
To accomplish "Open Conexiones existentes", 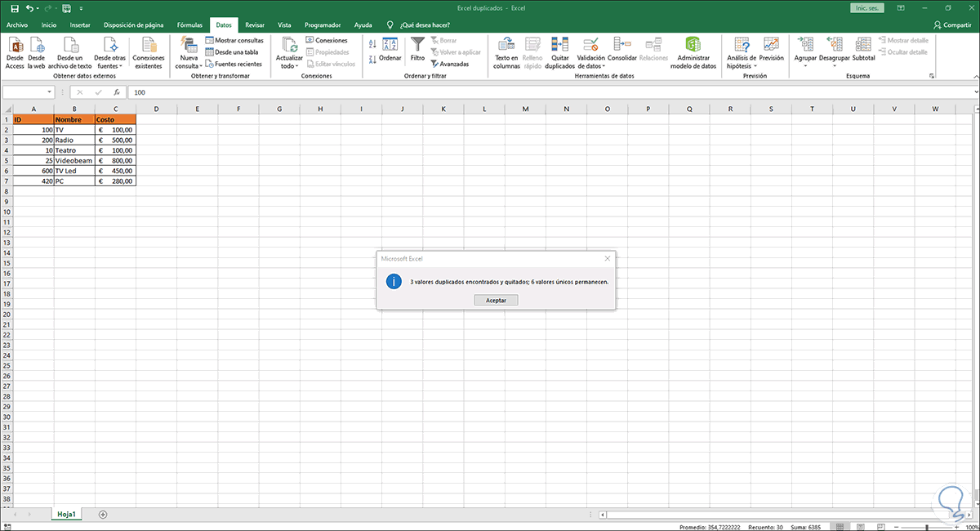I will [149, 53].
